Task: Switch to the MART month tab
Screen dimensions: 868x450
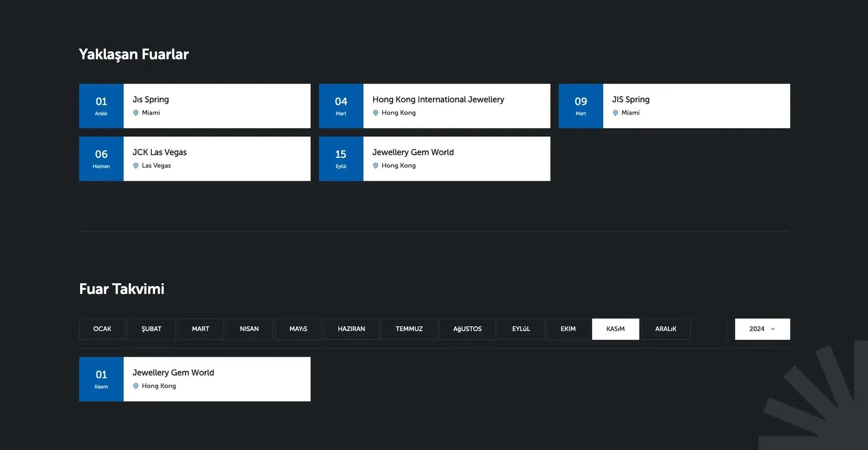Action: [200, 329]
